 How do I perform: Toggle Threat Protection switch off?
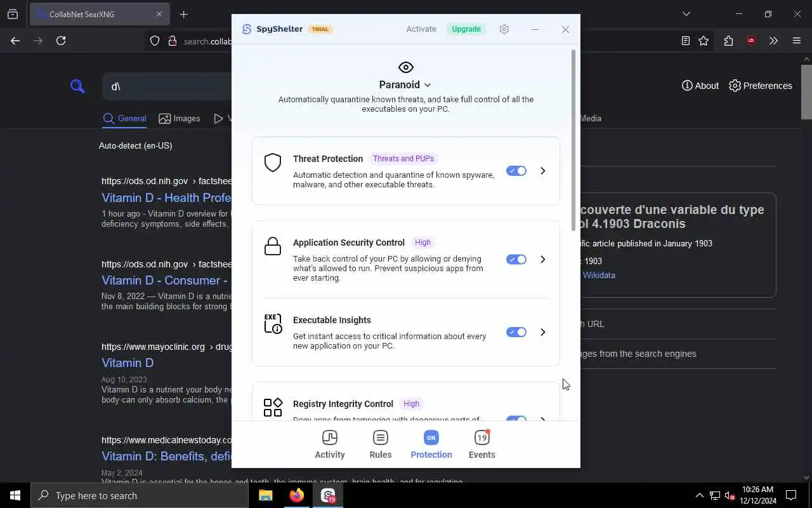[x=516, y=171]
